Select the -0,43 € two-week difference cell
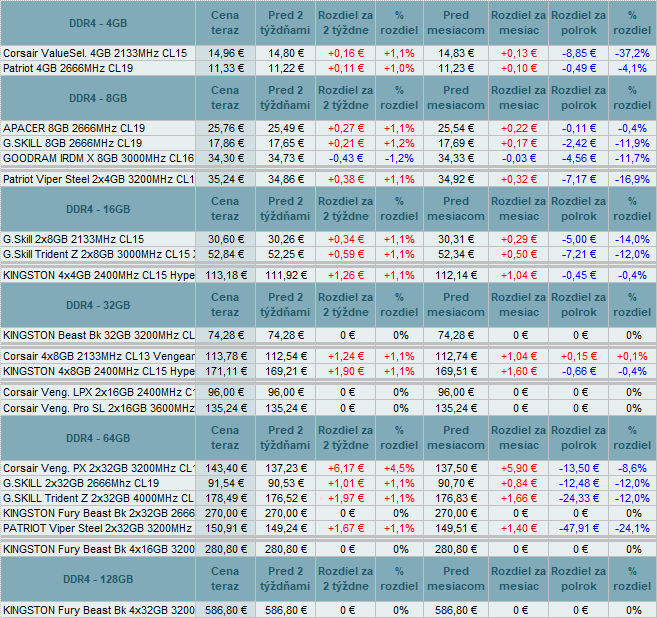 346,158
